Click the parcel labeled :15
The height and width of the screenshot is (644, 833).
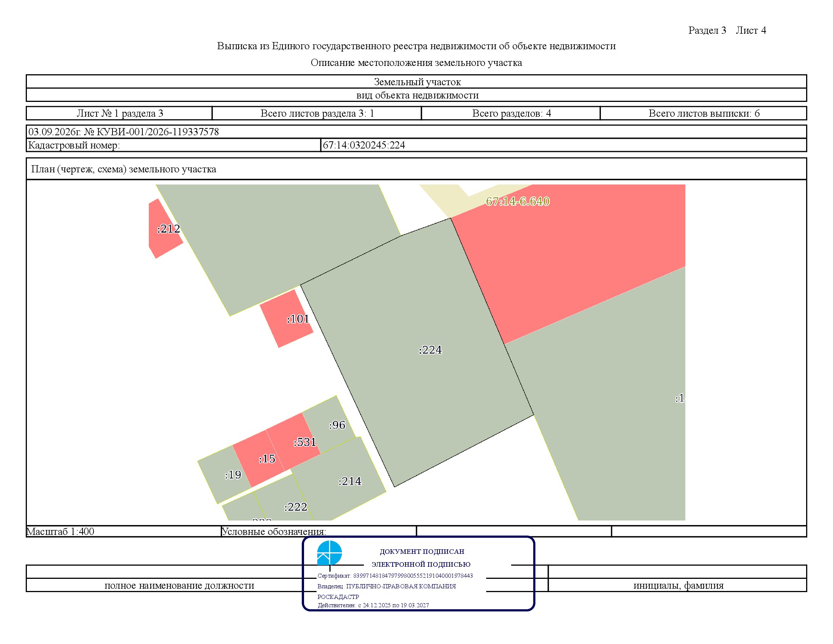[x=259, y=458]
